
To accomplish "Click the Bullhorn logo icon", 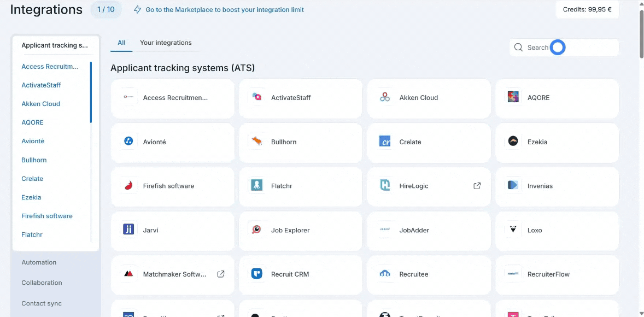I will (x=257, y=142).
